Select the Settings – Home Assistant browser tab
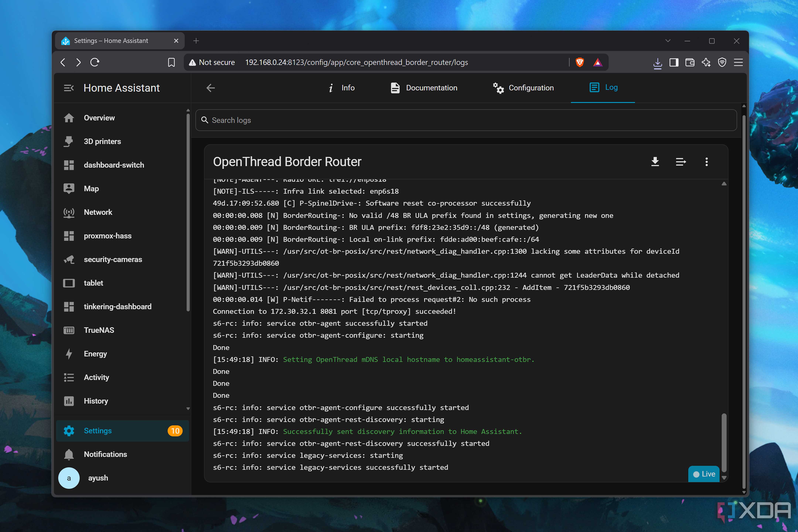The image size is (798, 532). click(120, 41)
